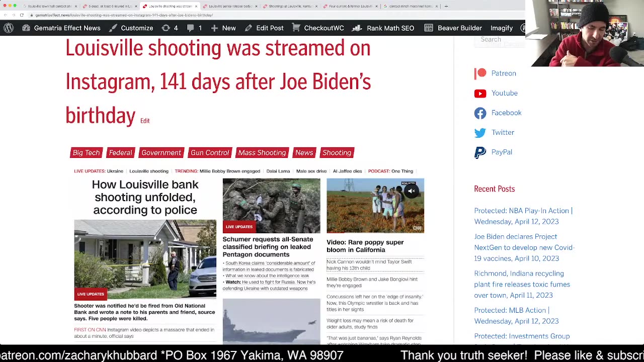
Task: Reload the page with browser refresh button
Action: 22,15
